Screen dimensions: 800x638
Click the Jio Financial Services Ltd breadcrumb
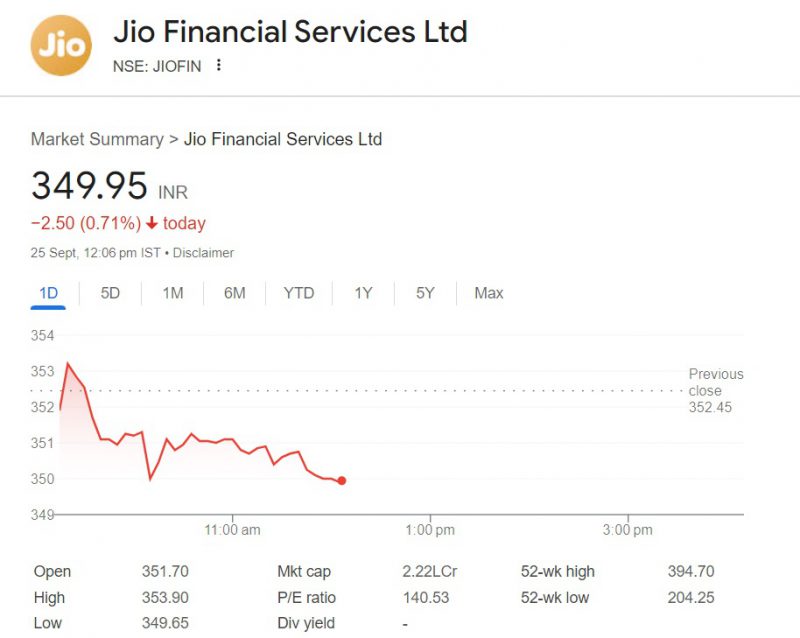[281, 139]
